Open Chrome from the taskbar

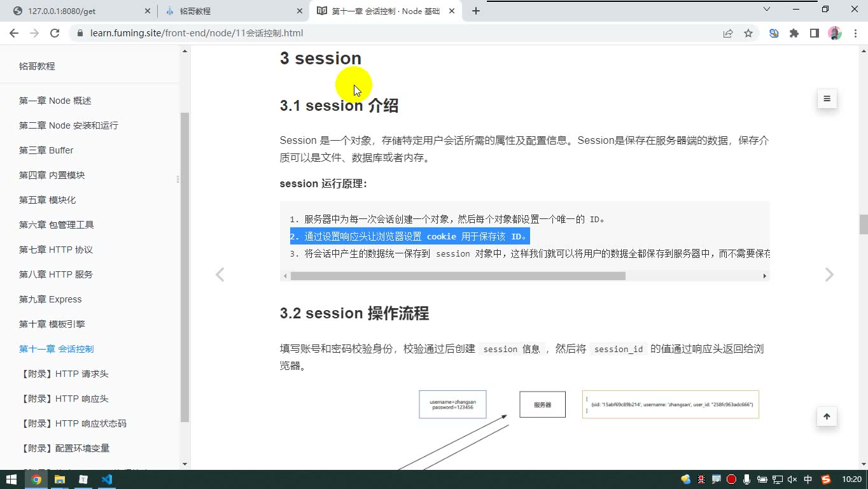click(36, 479)
